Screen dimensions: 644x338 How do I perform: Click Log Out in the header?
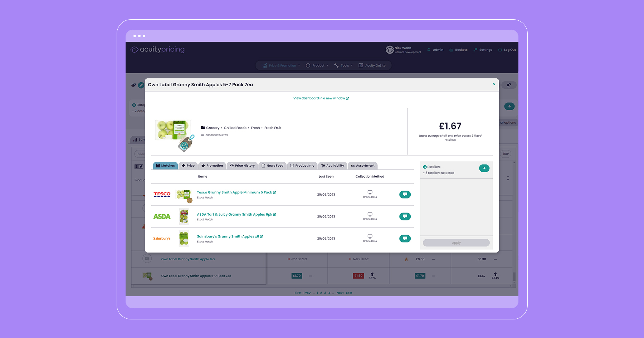tap(507, 50)
